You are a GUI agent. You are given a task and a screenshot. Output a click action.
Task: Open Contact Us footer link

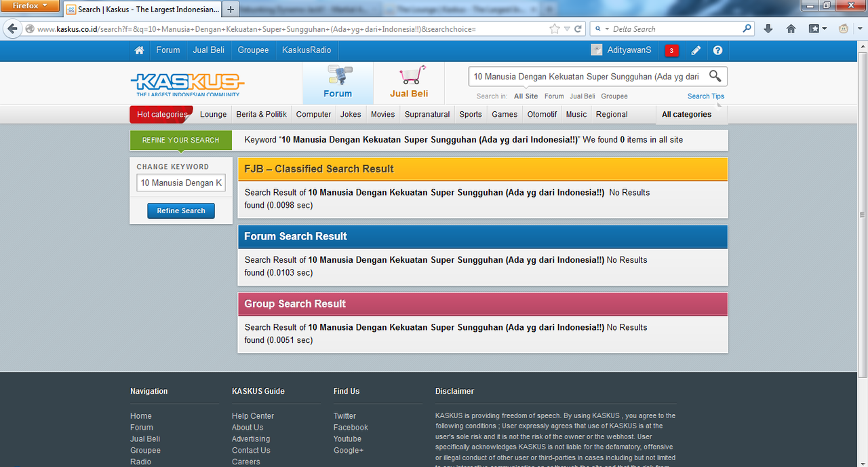(251, 451)
